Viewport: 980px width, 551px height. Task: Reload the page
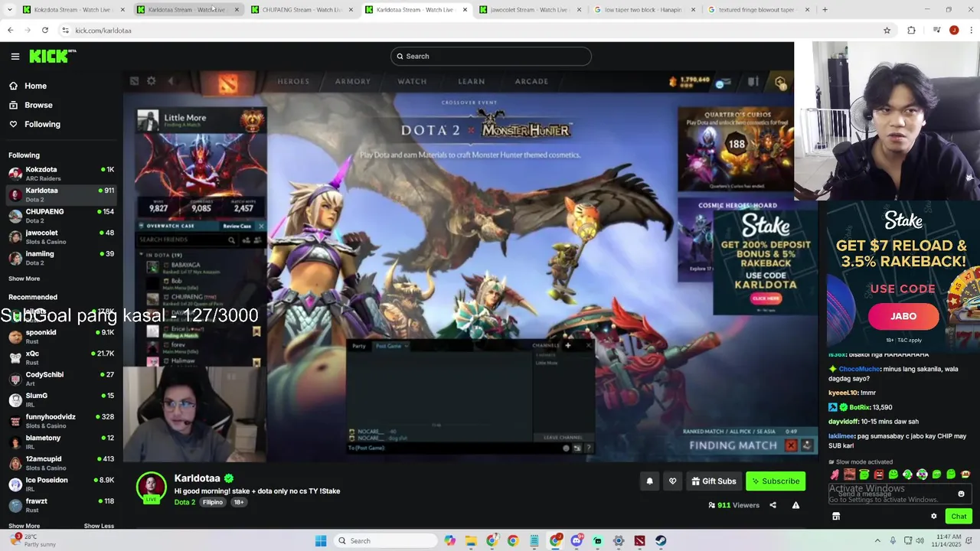coord(45,31)
